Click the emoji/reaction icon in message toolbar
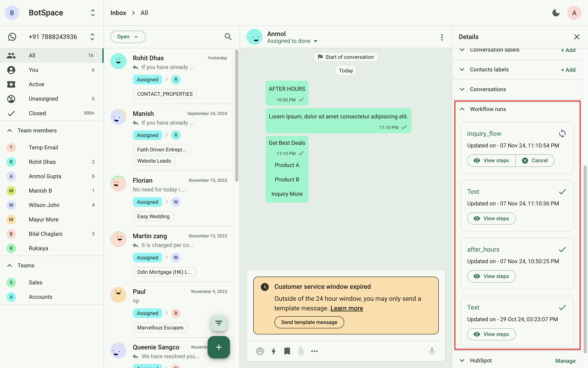 (259, 351)
